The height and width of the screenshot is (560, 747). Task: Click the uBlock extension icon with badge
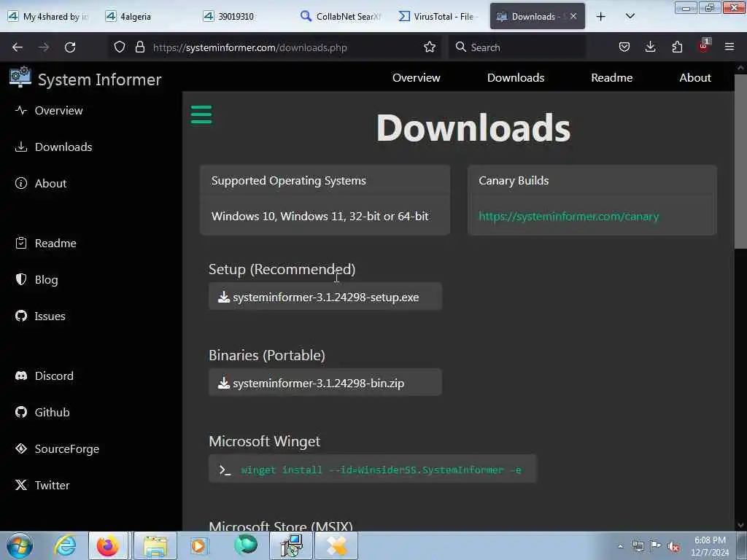click(x=704, y=46)
